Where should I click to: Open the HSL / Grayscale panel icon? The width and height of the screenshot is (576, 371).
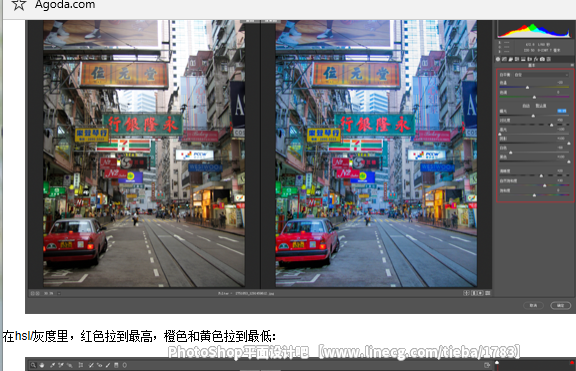pos(516,59)
